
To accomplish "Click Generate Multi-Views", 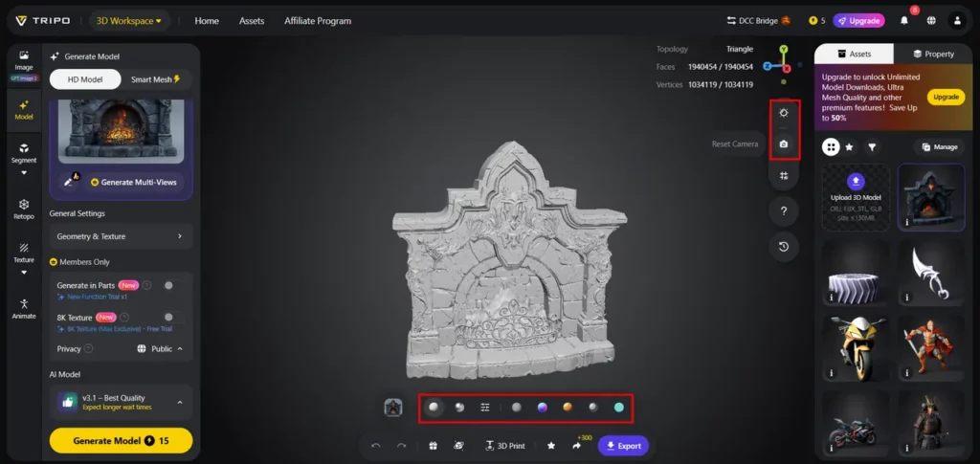I will [x=134, y=183].
